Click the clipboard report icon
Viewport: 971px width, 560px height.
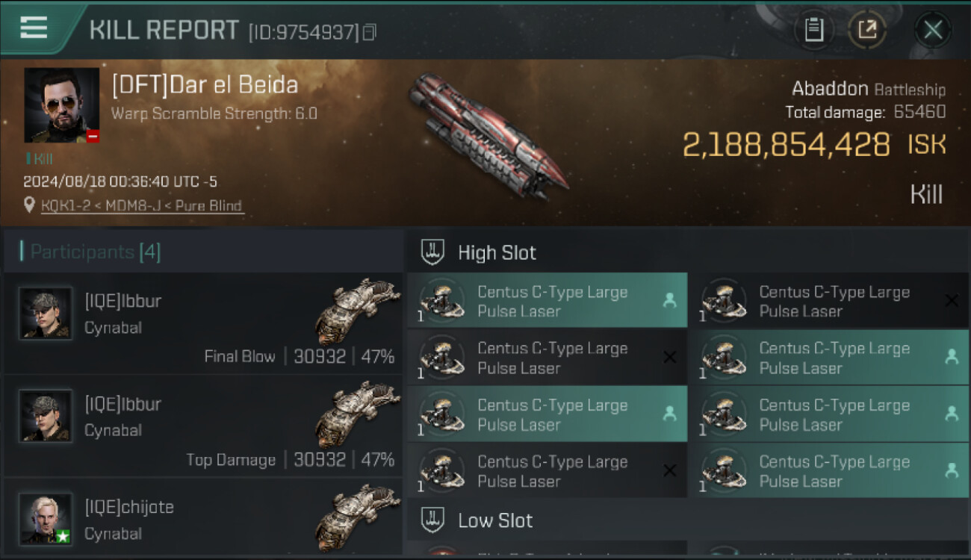813,30
